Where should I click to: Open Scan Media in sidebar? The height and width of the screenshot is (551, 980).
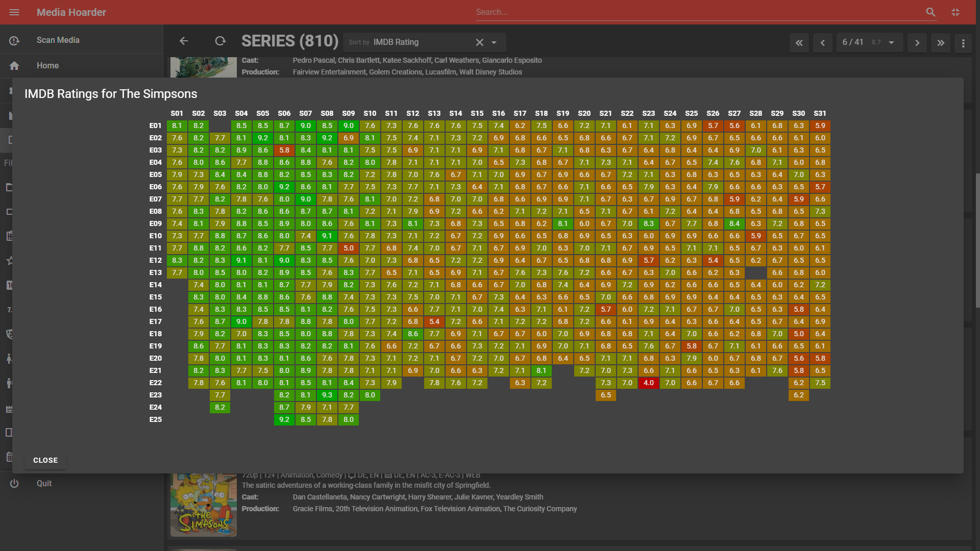pos(58,40)
